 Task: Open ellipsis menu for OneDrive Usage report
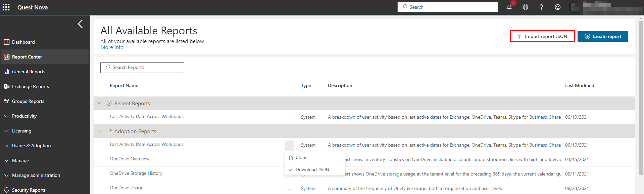(x=290, y=189)
